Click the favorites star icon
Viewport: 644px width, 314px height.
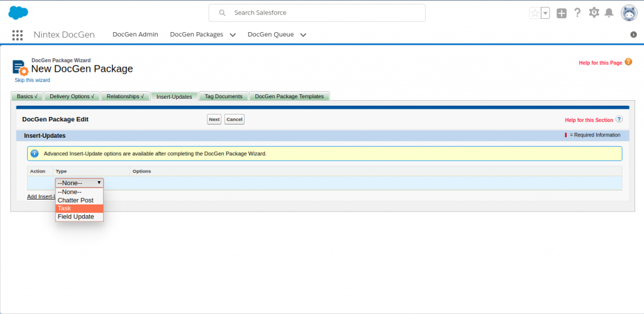(535, 13)
